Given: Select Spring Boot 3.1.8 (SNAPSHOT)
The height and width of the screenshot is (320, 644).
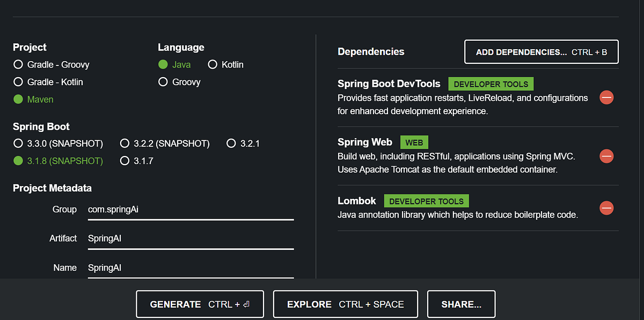Looking at the screenshot, I should [58, 161].
